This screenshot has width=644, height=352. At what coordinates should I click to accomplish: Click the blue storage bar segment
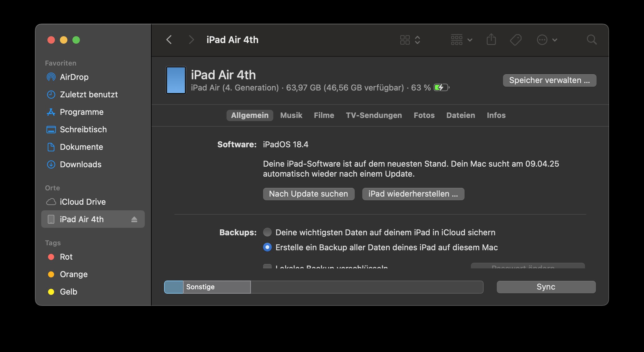pyautogui.click(x=174, y=287)
